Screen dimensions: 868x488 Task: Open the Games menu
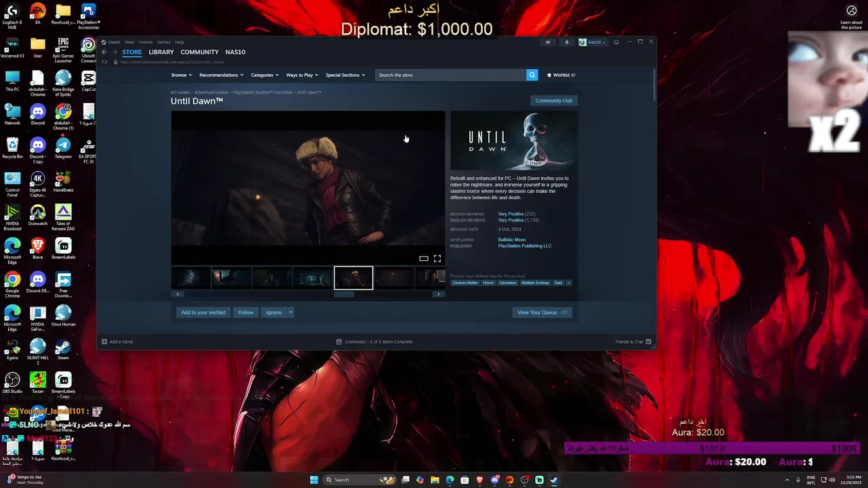[163, 42]
